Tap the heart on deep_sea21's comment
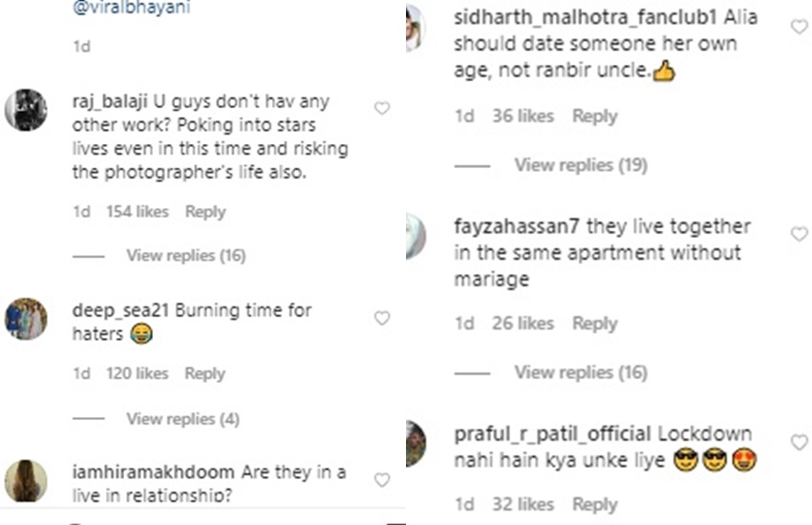The width and height of the screenshot is (812, 525). tap(382, 318)
